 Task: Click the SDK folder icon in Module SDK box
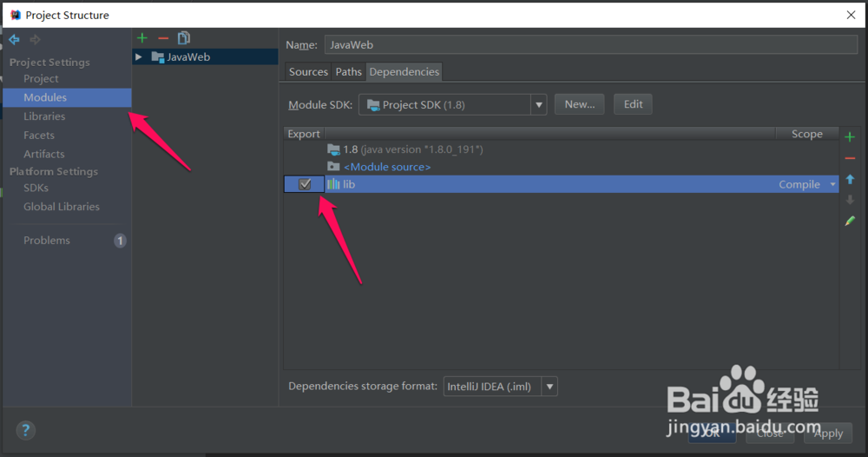[373, 105]
